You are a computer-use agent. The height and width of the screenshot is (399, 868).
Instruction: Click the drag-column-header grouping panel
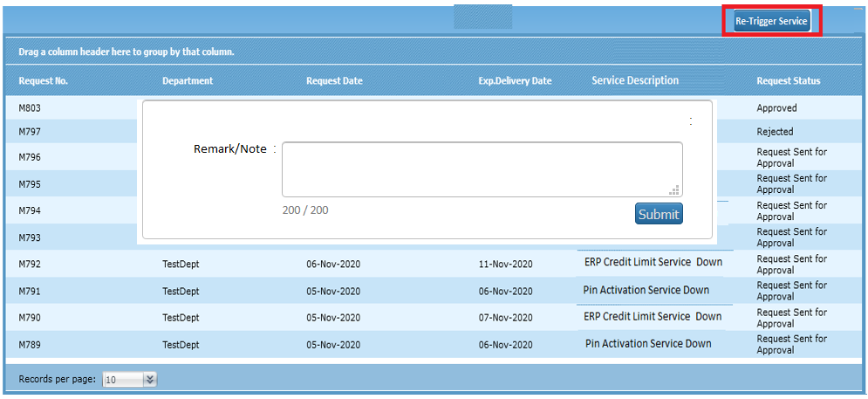(x=126, y=52)
